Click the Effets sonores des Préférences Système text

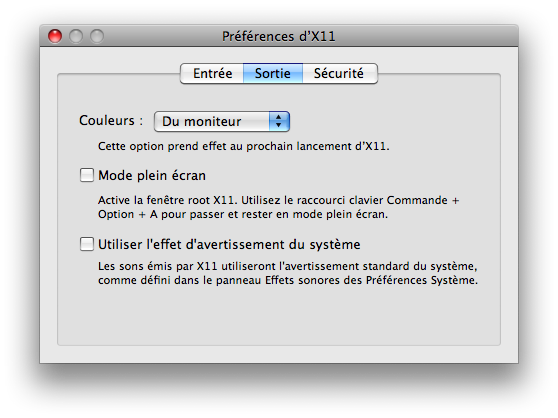pyautogui.click(x=371, y=280)
